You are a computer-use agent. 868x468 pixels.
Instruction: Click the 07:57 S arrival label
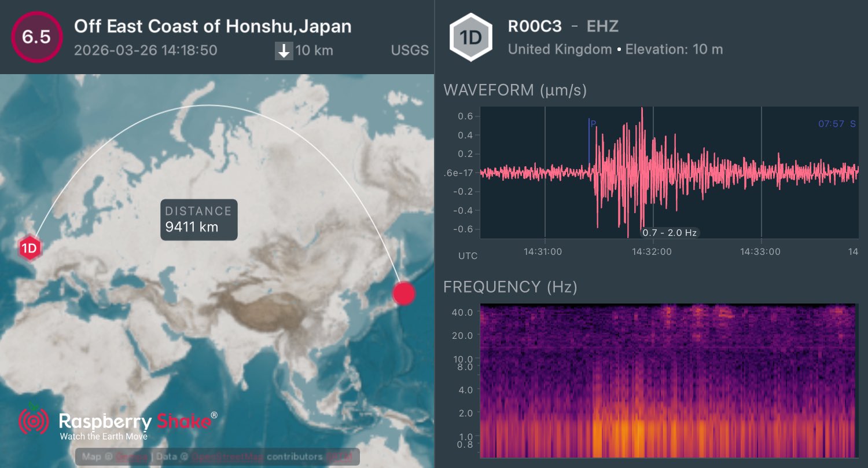(837, 123)
